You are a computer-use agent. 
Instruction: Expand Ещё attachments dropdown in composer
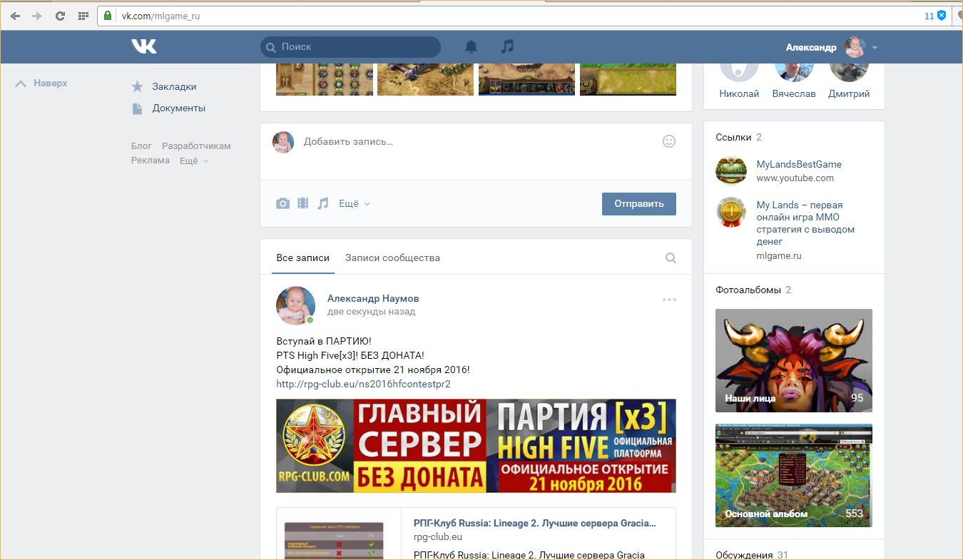[355, 203]
